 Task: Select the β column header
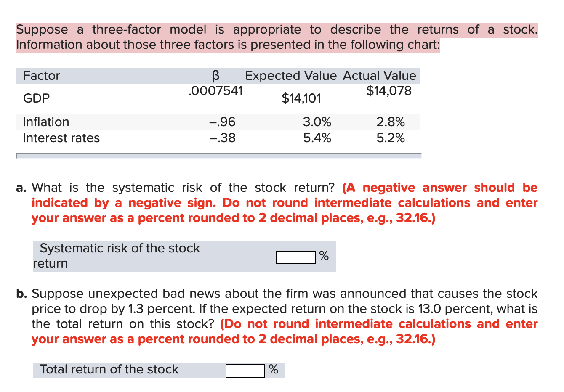pos(216,76)
